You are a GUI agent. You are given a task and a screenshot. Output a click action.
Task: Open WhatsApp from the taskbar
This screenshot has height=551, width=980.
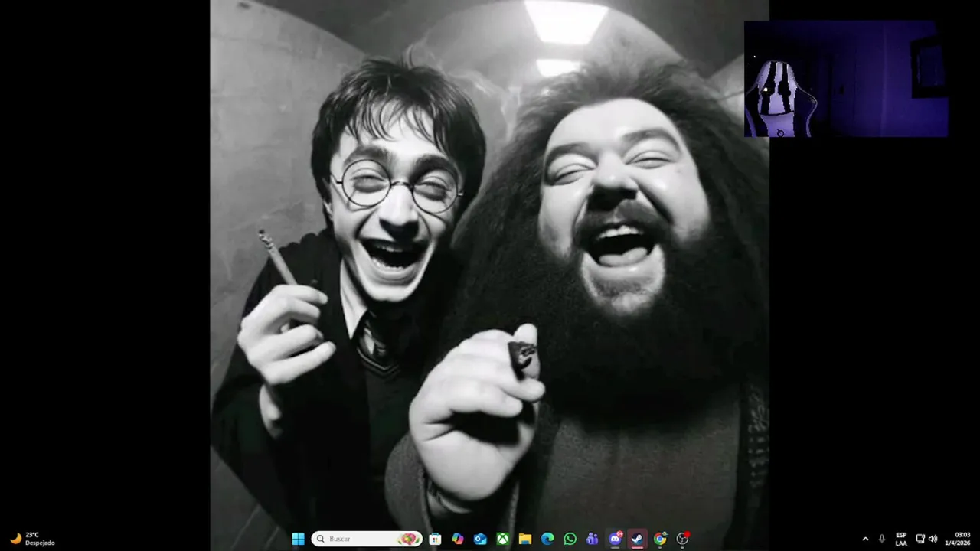[570, 539]
